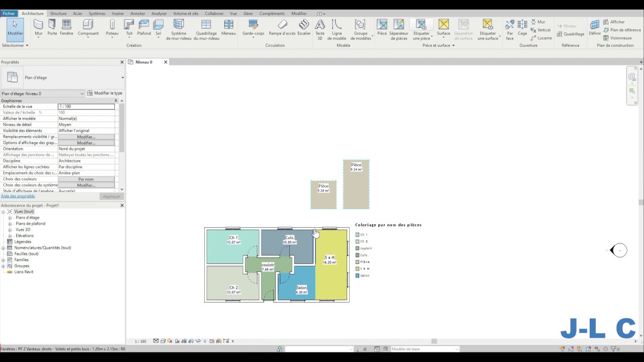The height and width of the screenshot is (362, 644).
Task: Select the Surface area tool
Action: click(443, 28)
